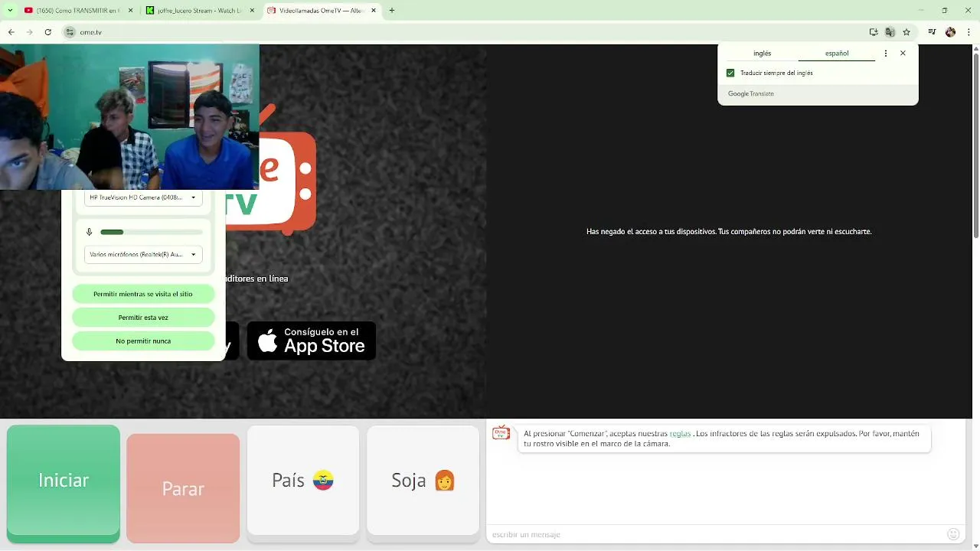Viewport: 980px width, 551px height.
Task: Select the inglés tab in translate popup
Action: pyautogui.click(x=762, y=54)
